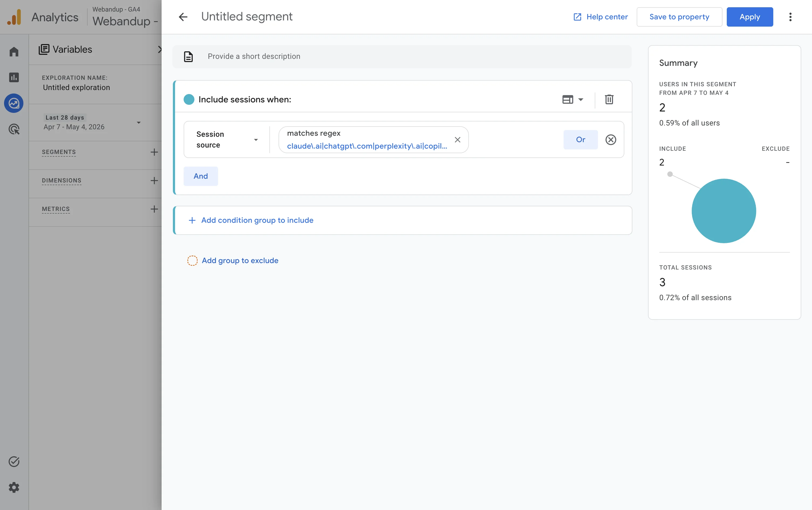Open Admin settings gear icon
This screenshot has width=812, height=510.
(x=14, y=487)
